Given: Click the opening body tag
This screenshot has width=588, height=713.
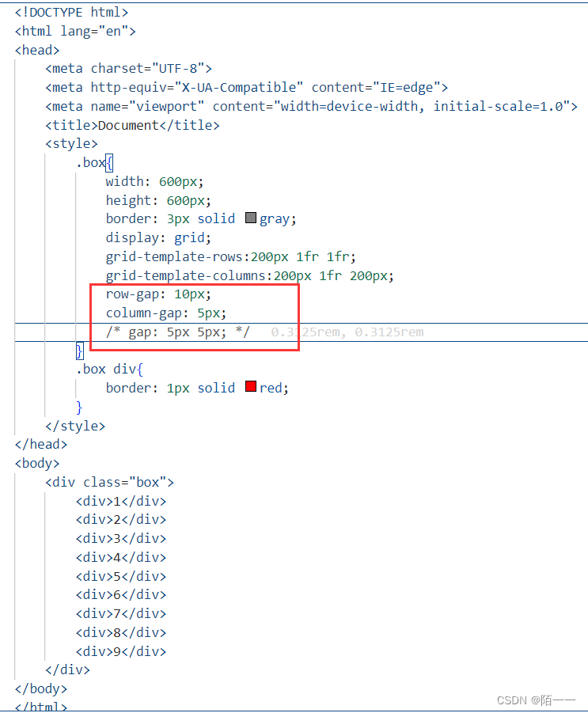Looking at the screenshot, I should pos(37,464).
